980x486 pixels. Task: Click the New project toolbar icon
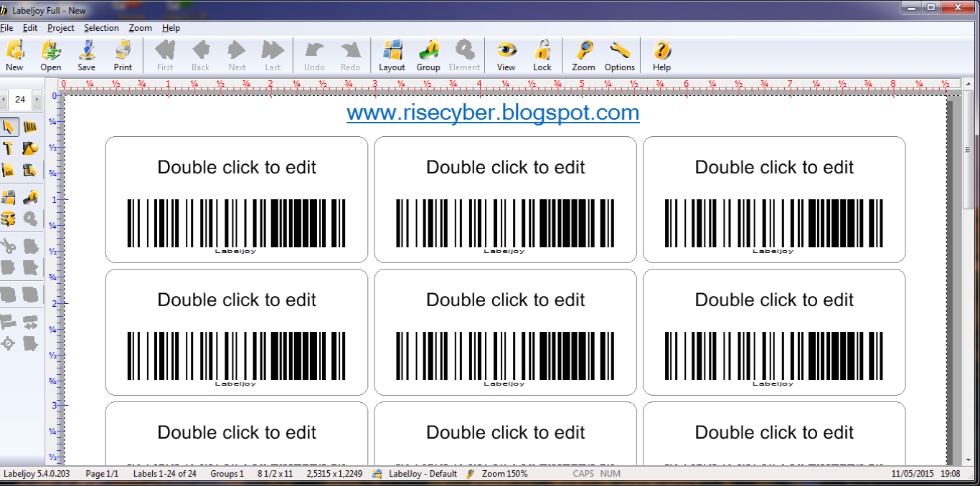pyautogui.click(x=14, y=56)
